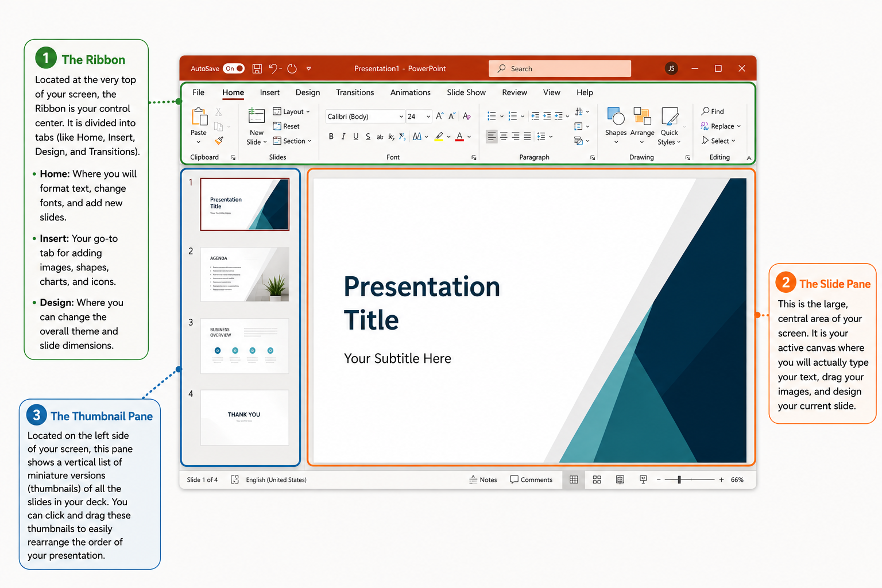Click the Shapes gallery icon
This screenshot has height=588, width=882.
(x=616, y=116)
